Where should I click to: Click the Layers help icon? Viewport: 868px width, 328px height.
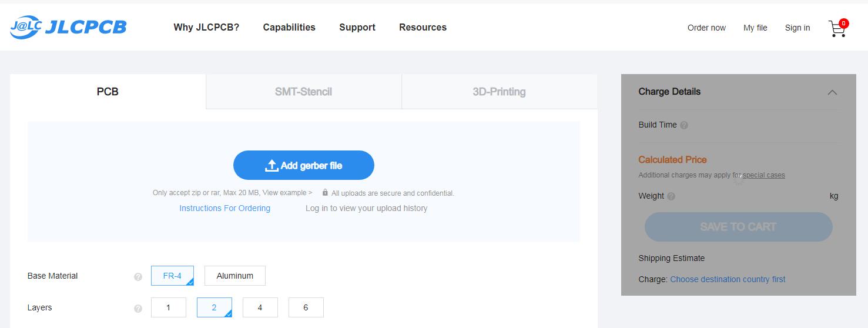click(138, 309)
